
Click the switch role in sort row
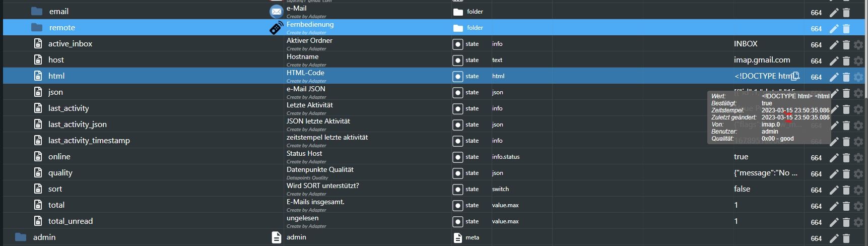pos(500,189)
